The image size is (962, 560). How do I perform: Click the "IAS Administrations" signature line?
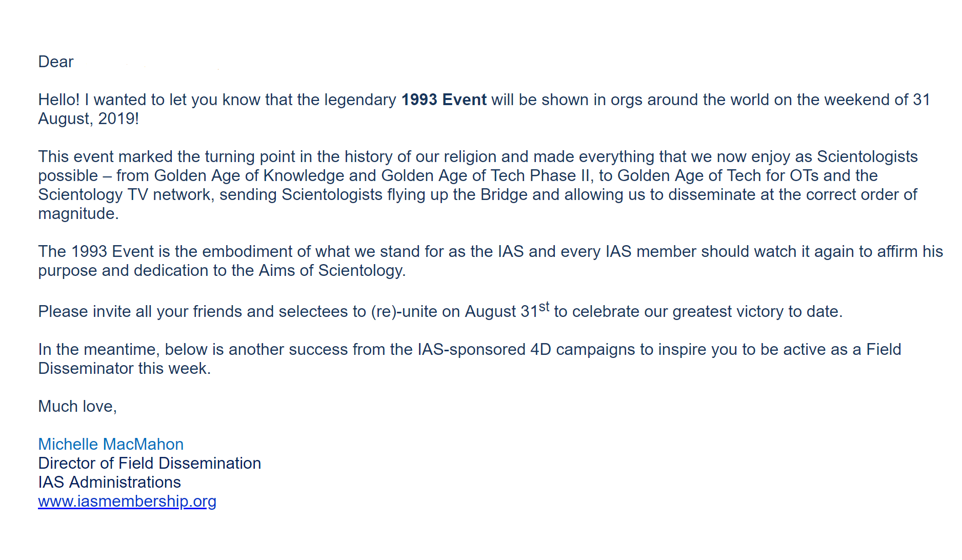click(x=109, y=482)
